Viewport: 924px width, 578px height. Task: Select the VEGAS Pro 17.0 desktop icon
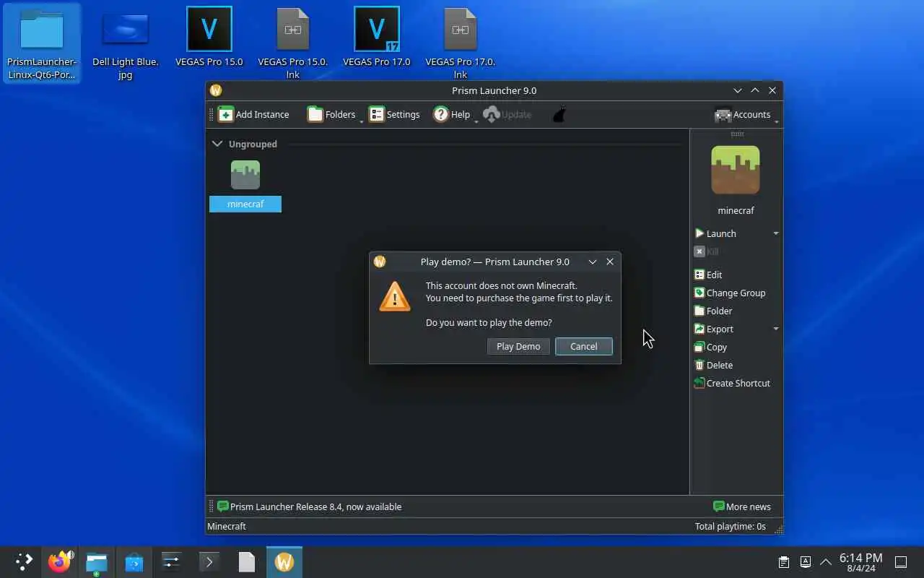(x=377, y=38)
